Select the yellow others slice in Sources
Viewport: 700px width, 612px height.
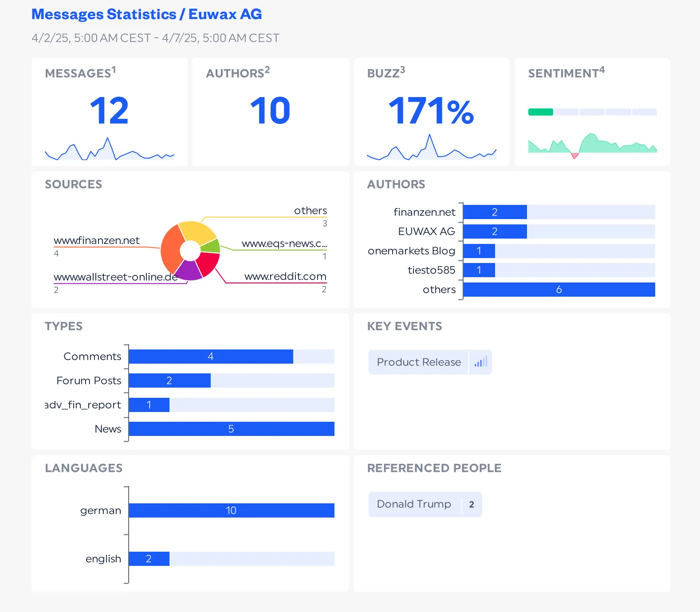tap(196, 231)
